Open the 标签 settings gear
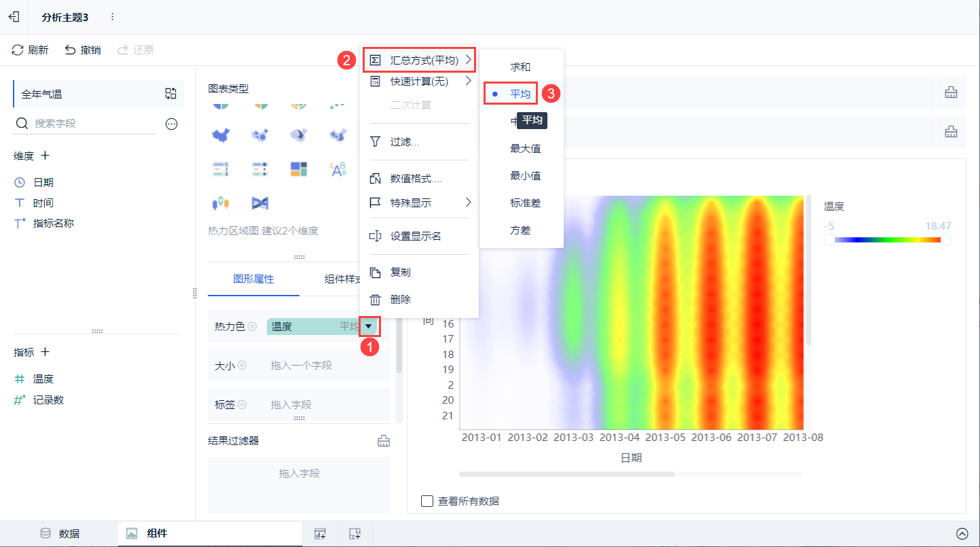Image resolution: width=980 pixels, height=547 pixels. [242, 405]
